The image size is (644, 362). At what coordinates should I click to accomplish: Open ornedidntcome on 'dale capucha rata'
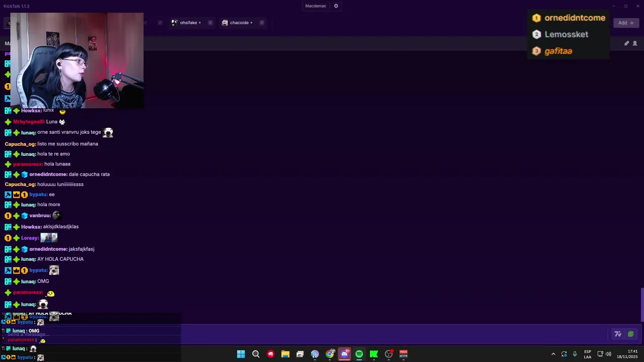pyautogui.click(x=48, y=174)
